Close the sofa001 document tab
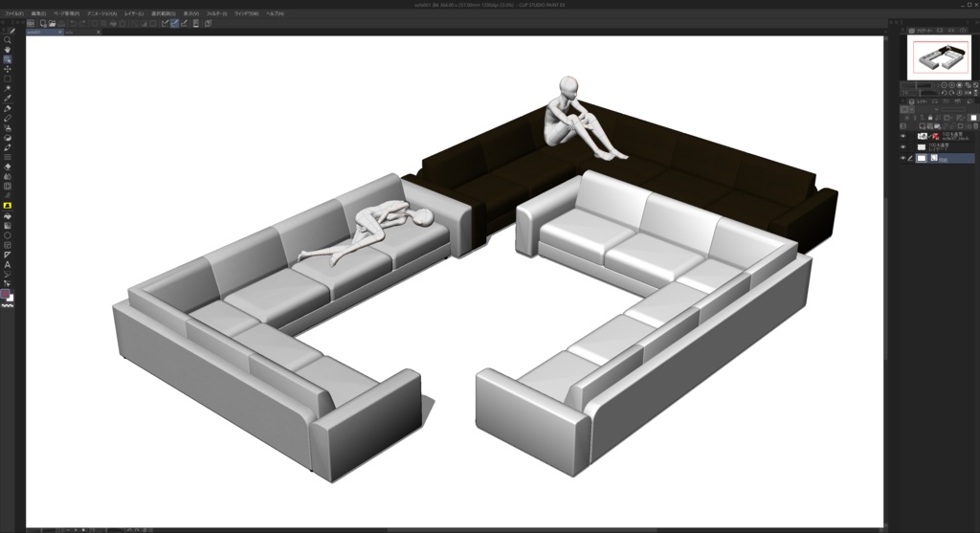 coord(60,32)
